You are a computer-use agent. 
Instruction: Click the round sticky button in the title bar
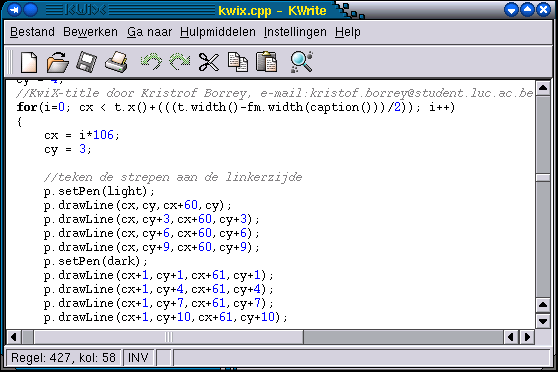30,10
